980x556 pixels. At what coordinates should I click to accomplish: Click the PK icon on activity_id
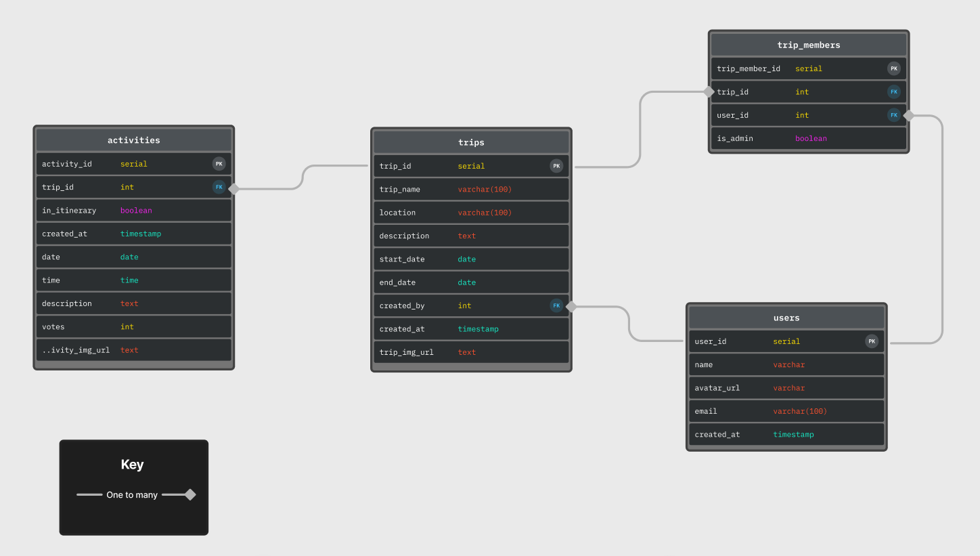tap(219, 163)
